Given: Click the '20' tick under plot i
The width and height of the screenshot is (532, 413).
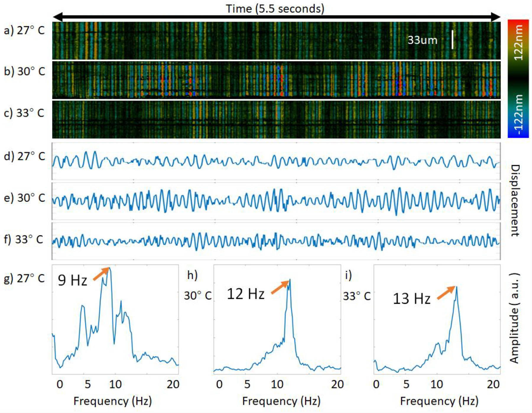Looking at the screenshot, I should [x=493, y=384].
